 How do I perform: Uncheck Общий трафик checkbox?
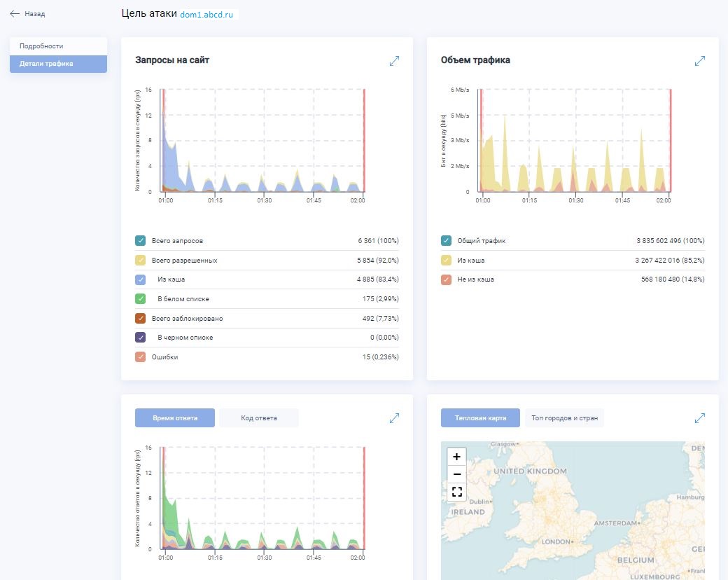446,241
